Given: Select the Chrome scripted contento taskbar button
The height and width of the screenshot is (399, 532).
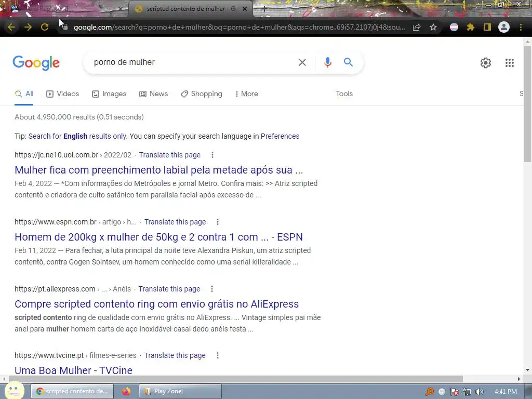Looking at the screenshot, I should (x=72, y=391).
